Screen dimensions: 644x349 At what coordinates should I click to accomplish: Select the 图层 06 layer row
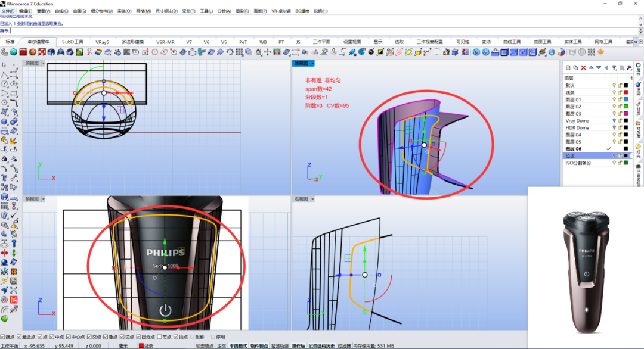pos(597,149)
